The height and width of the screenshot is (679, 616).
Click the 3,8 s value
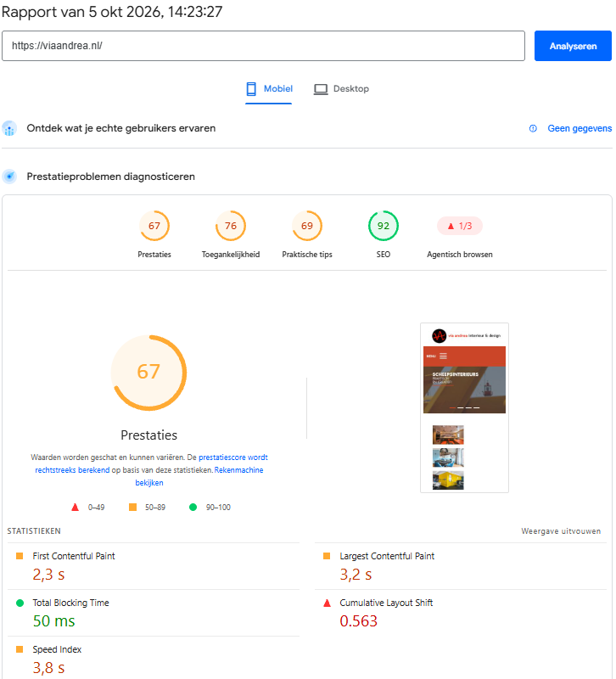pos(48,668)
